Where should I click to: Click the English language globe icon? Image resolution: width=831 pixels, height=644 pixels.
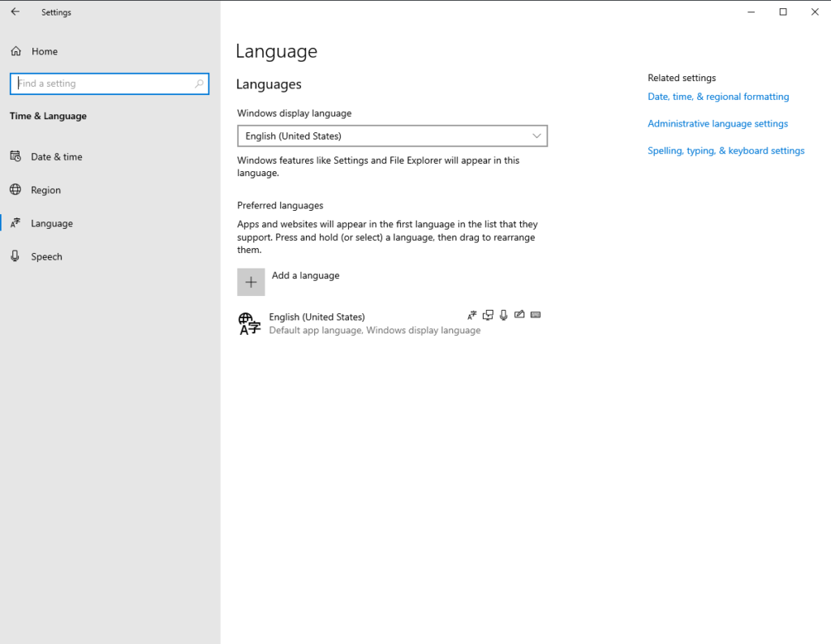(249, 324)
